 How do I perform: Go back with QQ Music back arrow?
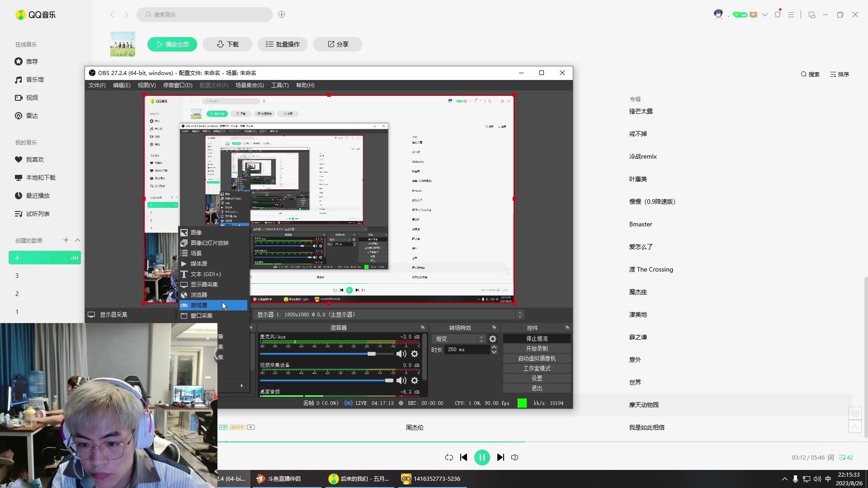tap(112, 14)
